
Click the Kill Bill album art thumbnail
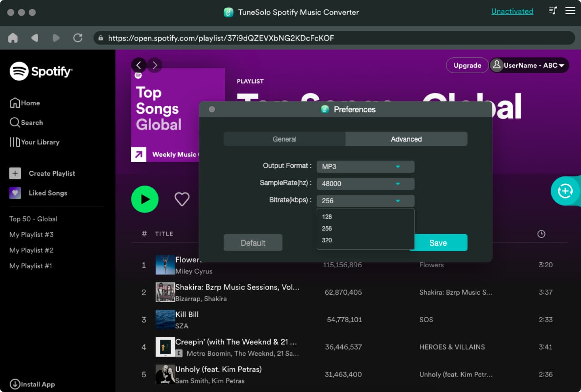165,320
